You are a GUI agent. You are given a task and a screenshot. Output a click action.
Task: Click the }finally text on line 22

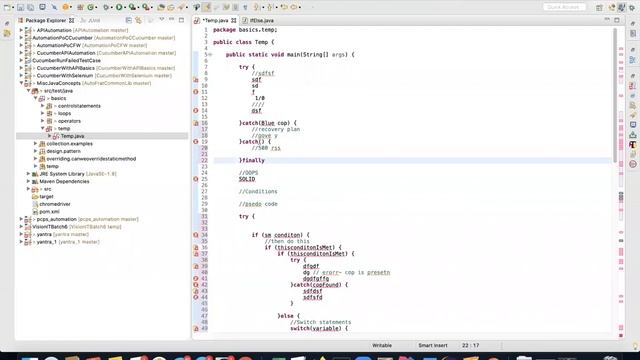tap(252, 160)
